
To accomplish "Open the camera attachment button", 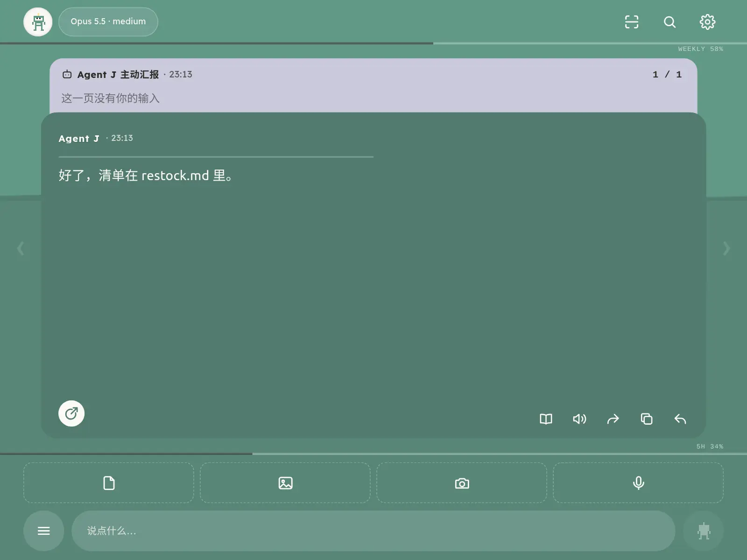I will 462,483.
